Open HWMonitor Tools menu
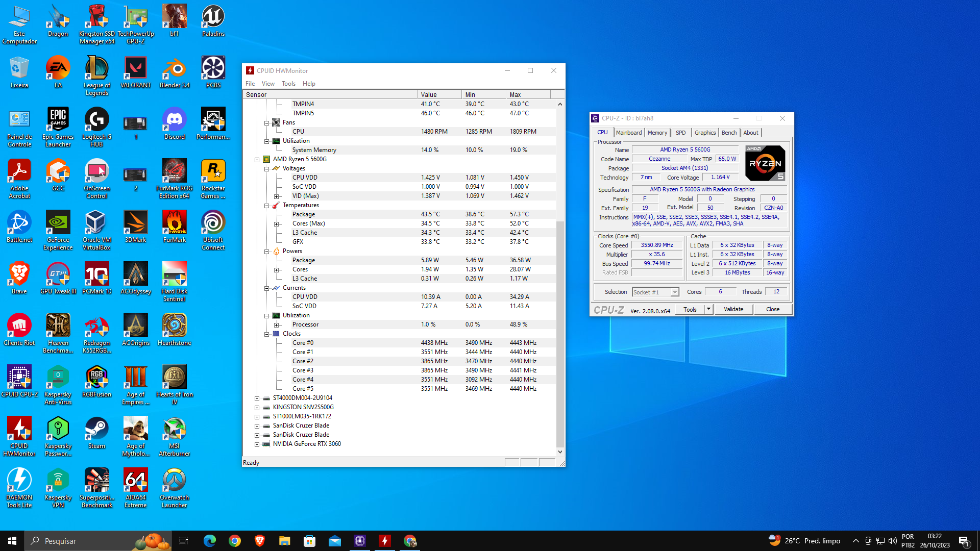Screen dimensions: 980x551 [x=288, y=84]
